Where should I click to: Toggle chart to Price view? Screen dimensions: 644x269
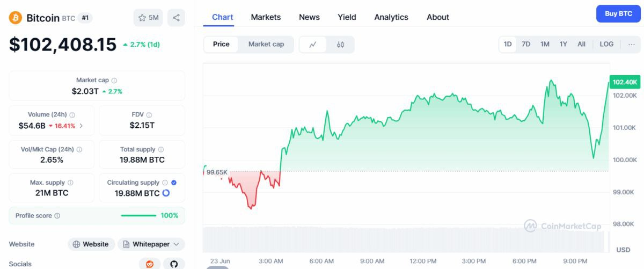point(221,44)
